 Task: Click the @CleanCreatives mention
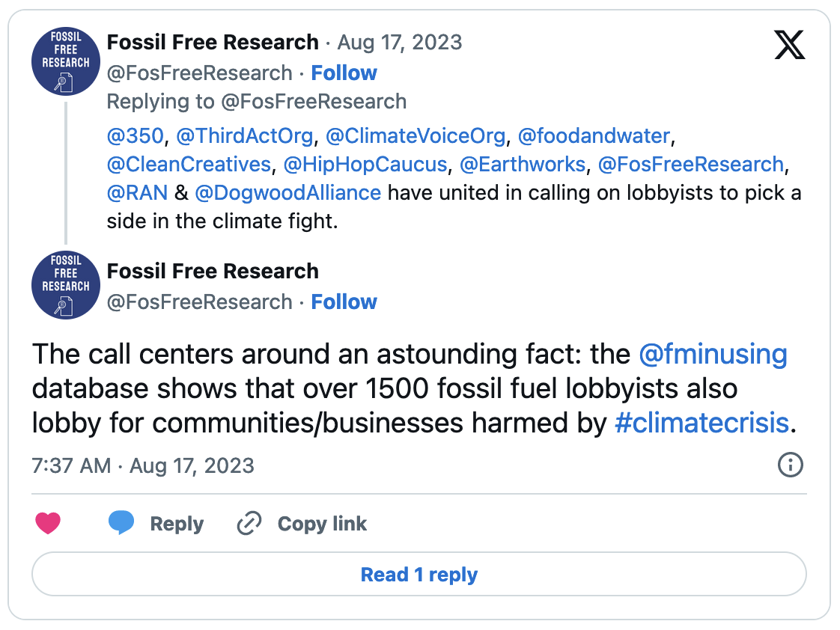click(x=189, y=165)
